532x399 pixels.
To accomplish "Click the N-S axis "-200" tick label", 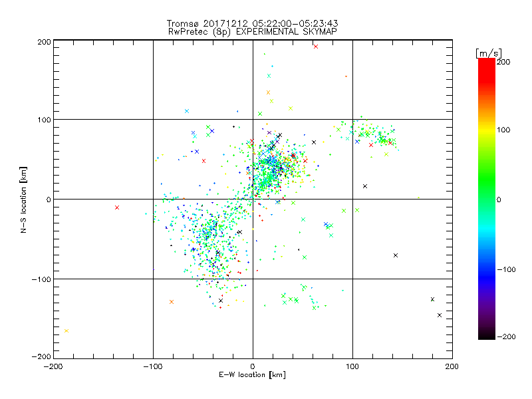I will tap(41, 356).
